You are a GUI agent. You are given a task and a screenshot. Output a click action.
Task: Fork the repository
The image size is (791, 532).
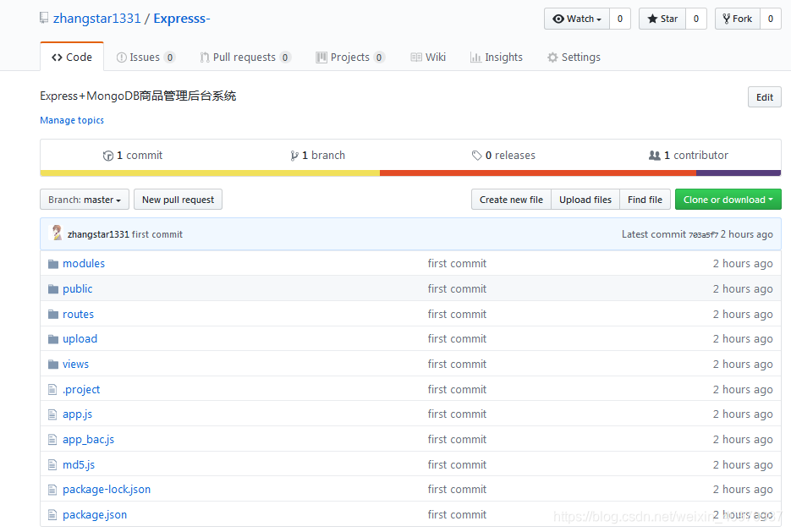(737, 19)
